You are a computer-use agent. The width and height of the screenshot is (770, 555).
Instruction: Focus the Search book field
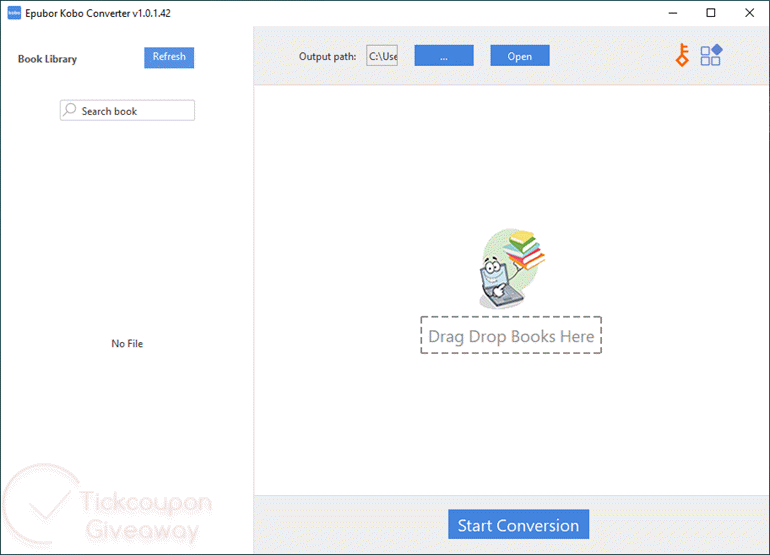(x=127, y=111)
